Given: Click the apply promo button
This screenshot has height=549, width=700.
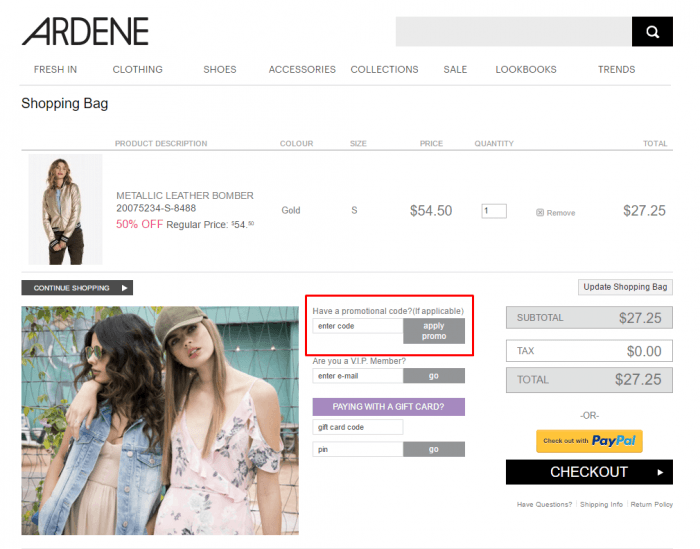Looking at the screenshot, I should point(434,331).
